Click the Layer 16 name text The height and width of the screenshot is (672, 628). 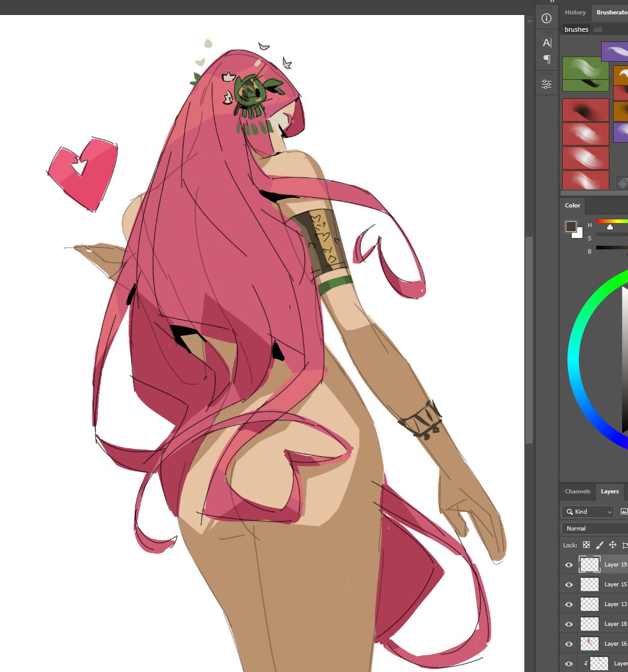615,643
